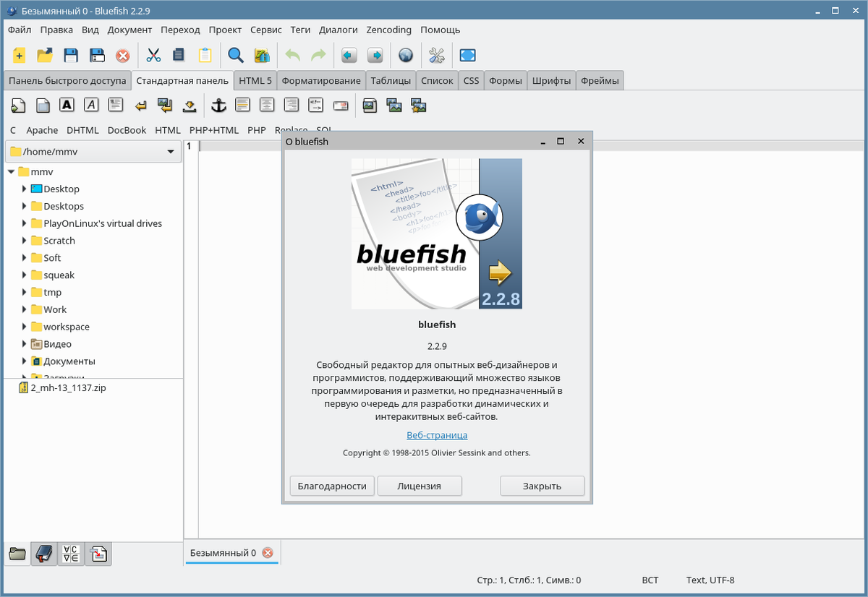Click the red close-document icon in main toolbar
Image resolution: width=868 pixels, height=597 pixels.
click(123, 55)
